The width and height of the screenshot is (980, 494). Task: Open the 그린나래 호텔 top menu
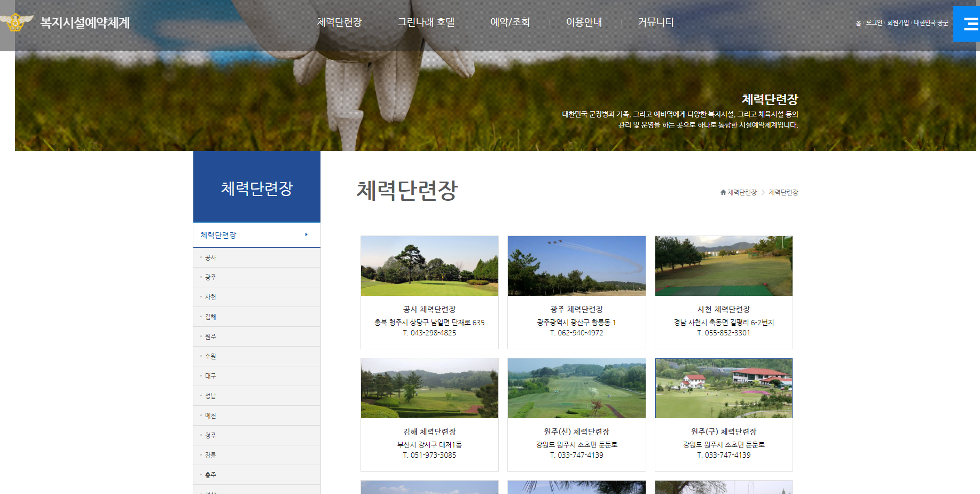[426, 22]
